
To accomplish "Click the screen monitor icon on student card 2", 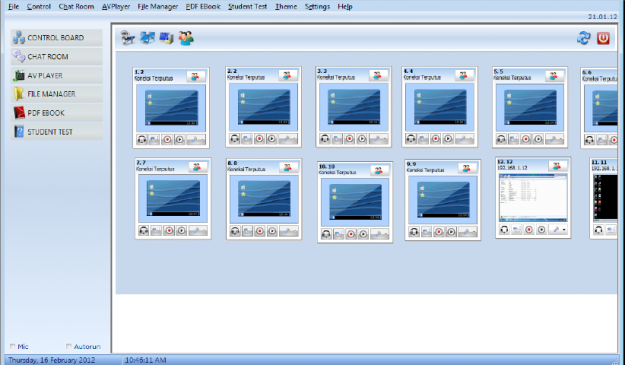I will click(247, 139).
